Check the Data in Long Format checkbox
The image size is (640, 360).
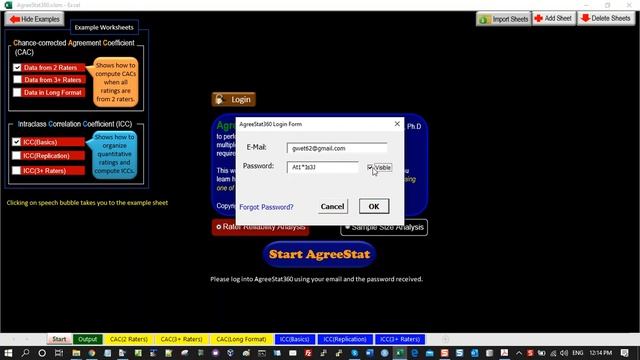click(17, 92)
